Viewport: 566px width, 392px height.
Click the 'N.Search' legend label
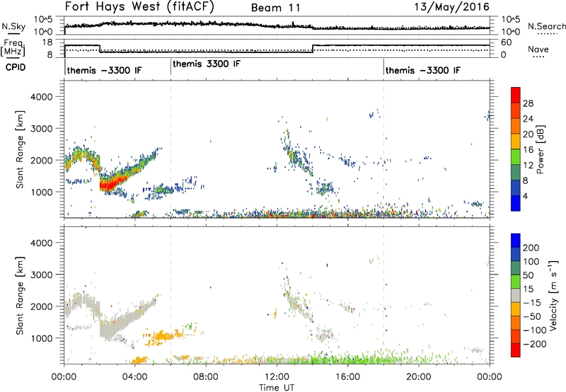tap(546, 26)
